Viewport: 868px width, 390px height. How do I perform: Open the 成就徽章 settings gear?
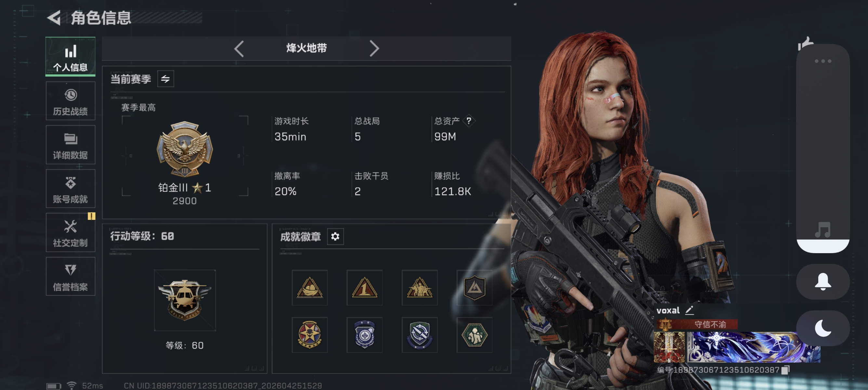point(335,236)
